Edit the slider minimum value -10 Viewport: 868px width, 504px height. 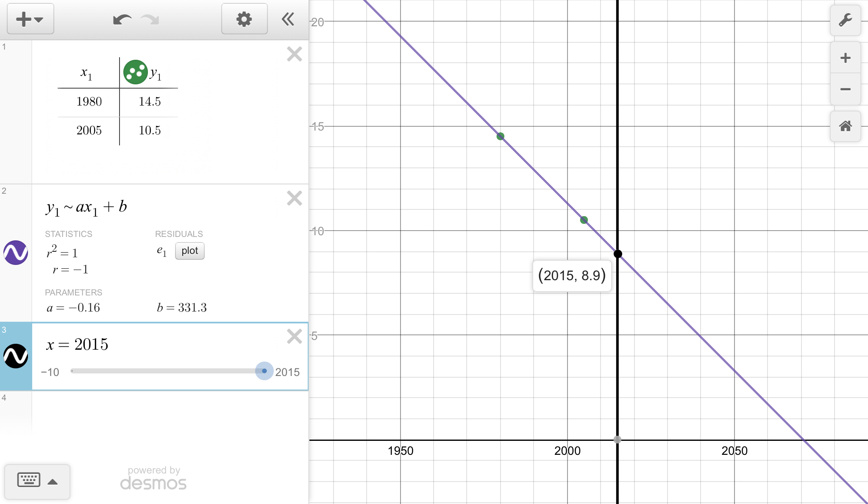coord(50,372)
